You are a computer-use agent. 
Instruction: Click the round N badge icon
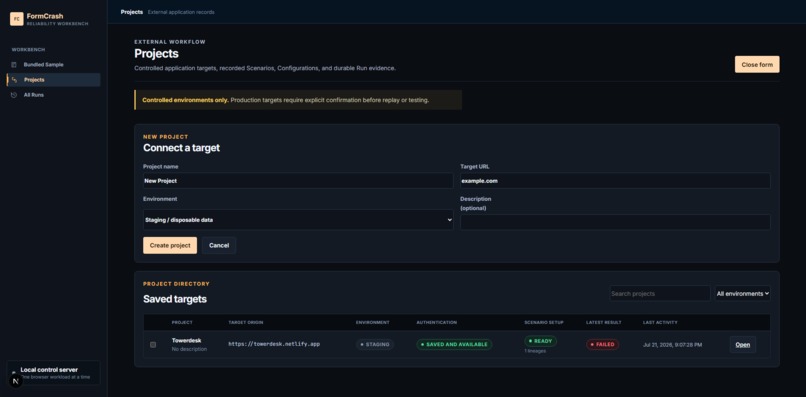pyautogui.click(x=15, y=381)
